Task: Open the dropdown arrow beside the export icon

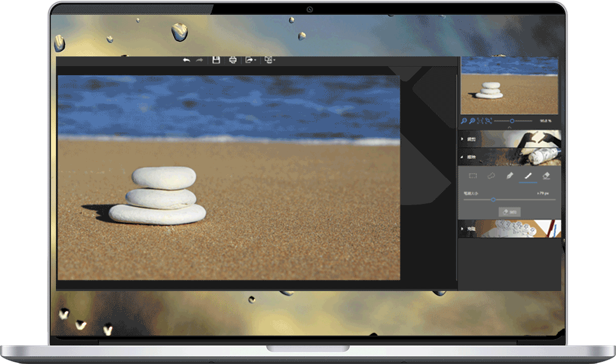Action: click(256, 60)
